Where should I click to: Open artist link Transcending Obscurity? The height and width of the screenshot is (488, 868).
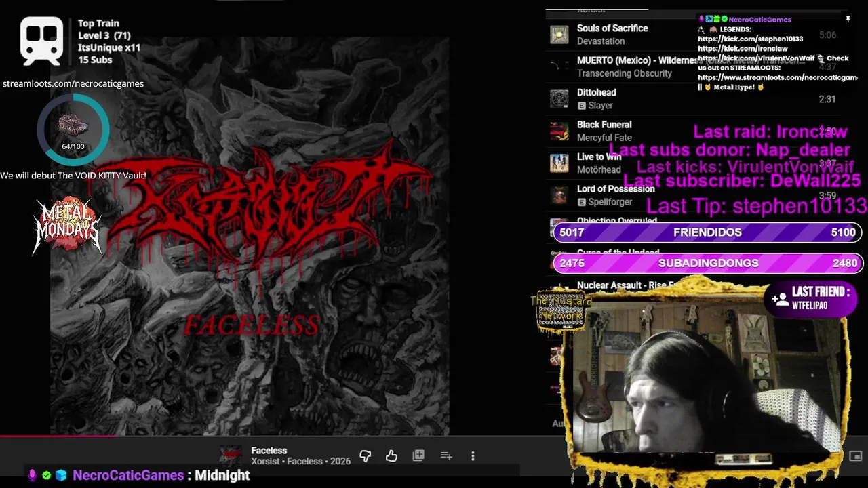(625, 73)
